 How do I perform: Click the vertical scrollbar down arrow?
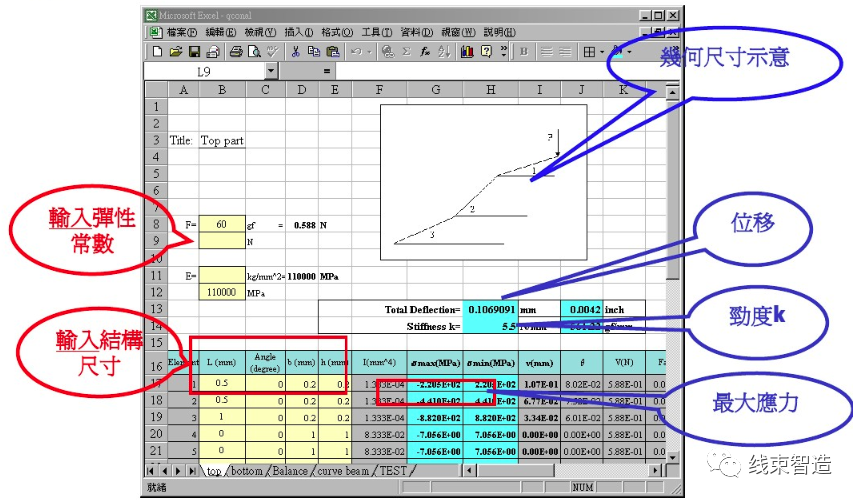pyautogui.click(x=673, y=457)
